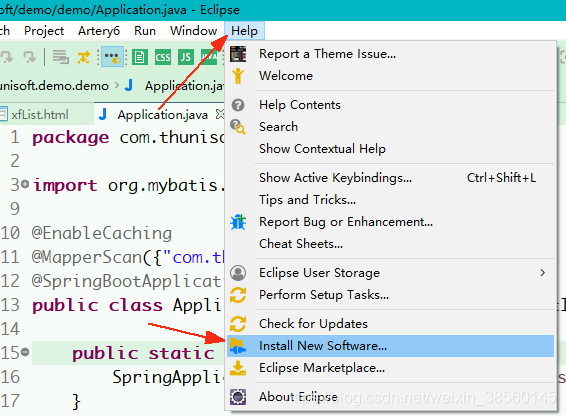Click the JS toolbar icon
The height and width of the screenshot is (416, 566).
point(186,57)
